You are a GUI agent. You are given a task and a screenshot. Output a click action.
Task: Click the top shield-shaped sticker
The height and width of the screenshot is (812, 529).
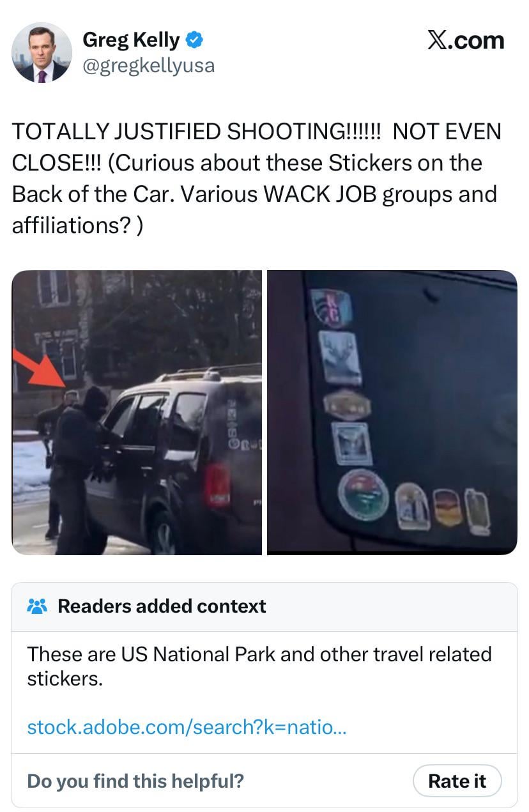coord(331,307)
